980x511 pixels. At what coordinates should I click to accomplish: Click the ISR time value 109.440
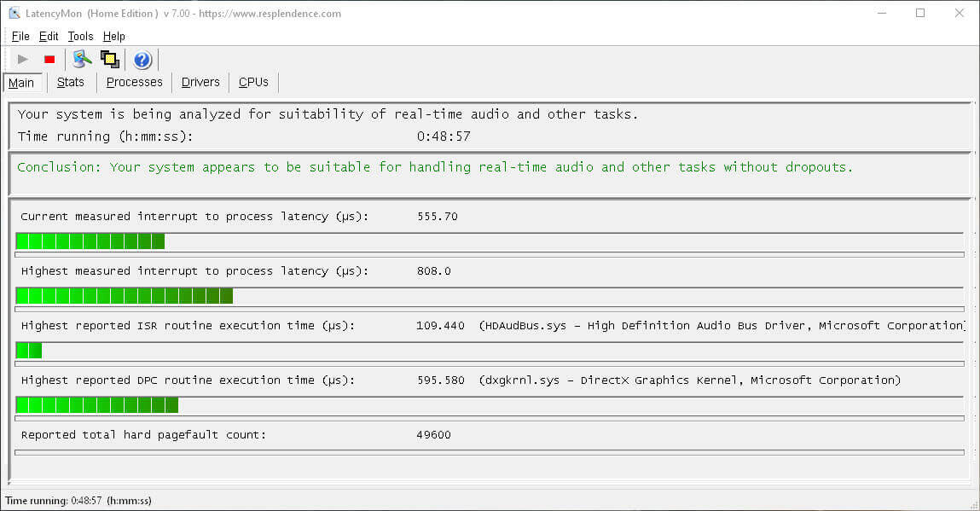click(441, 325)
